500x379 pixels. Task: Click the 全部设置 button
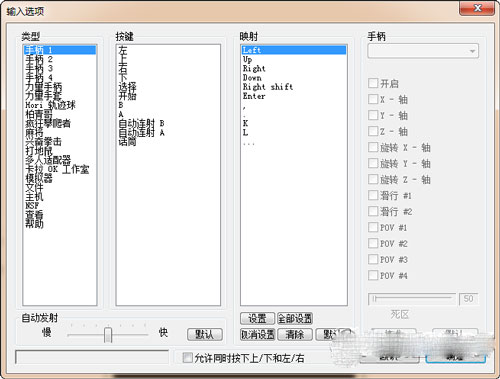click(x=295, y=319)
